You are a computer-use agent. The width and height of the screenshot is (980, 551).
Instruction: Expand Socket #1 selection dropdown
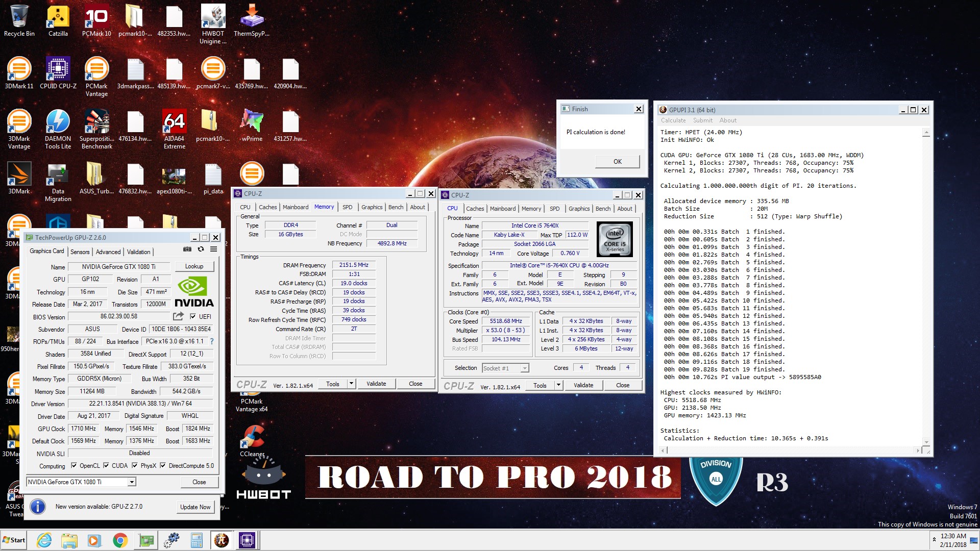pyautogui.click(x=525, y=368)
